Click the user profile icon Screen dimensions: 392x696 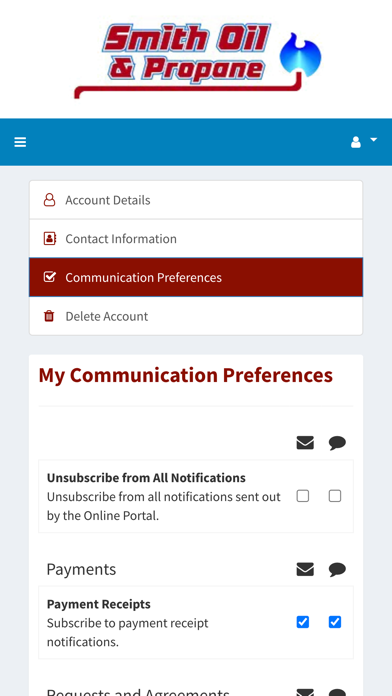click(356, 142)
